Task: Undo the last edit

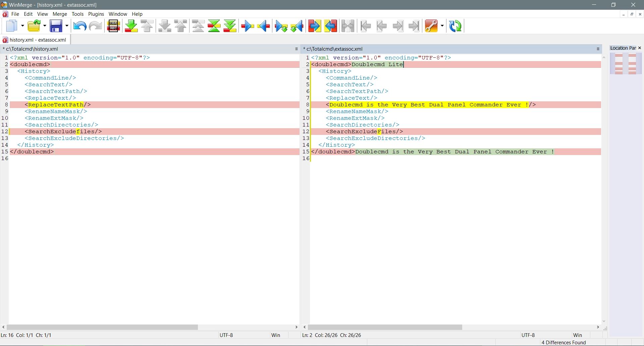Action: pos(79,26)
